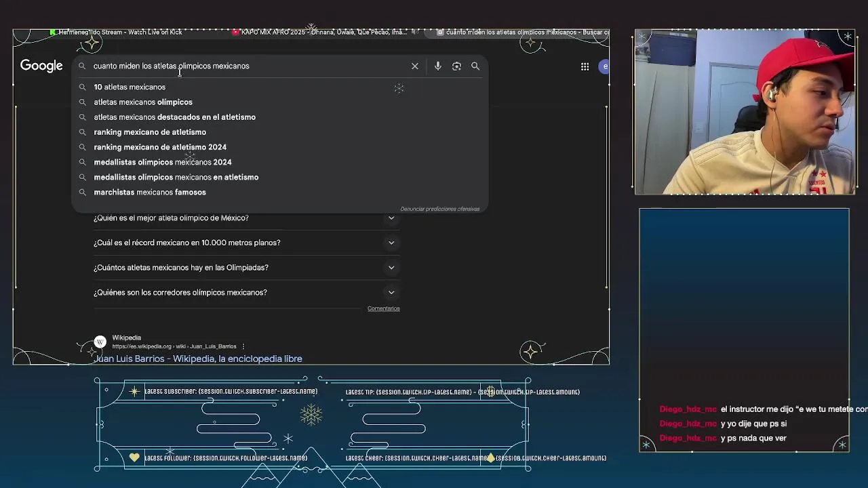This screenshot has height=488, width=868.
Task: Open the Juan Luis Barrios Wikipedia result
Action: tap(198, 359)
